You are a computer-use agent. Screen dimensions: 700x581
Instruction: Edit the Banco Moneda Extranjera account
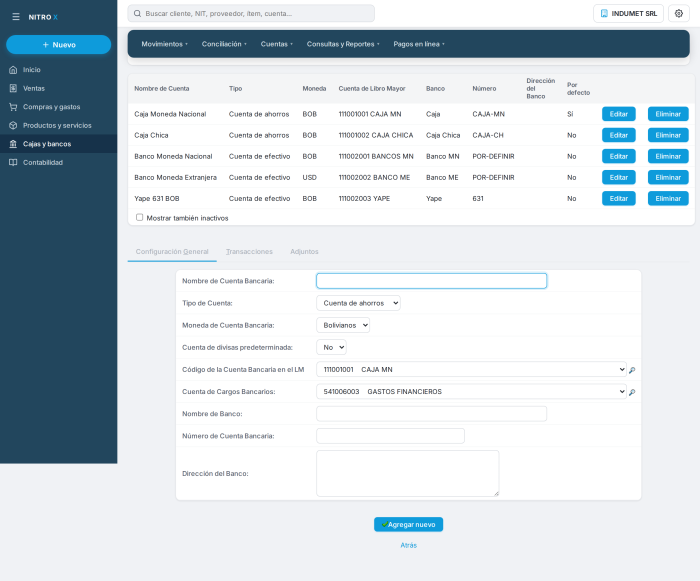[x=618, y=177]
